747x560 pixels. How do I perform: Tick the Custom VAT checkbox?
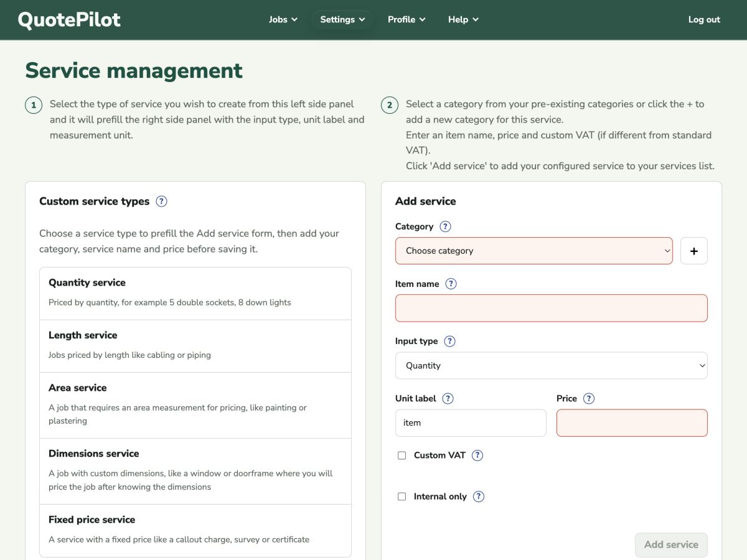[402, 455]
